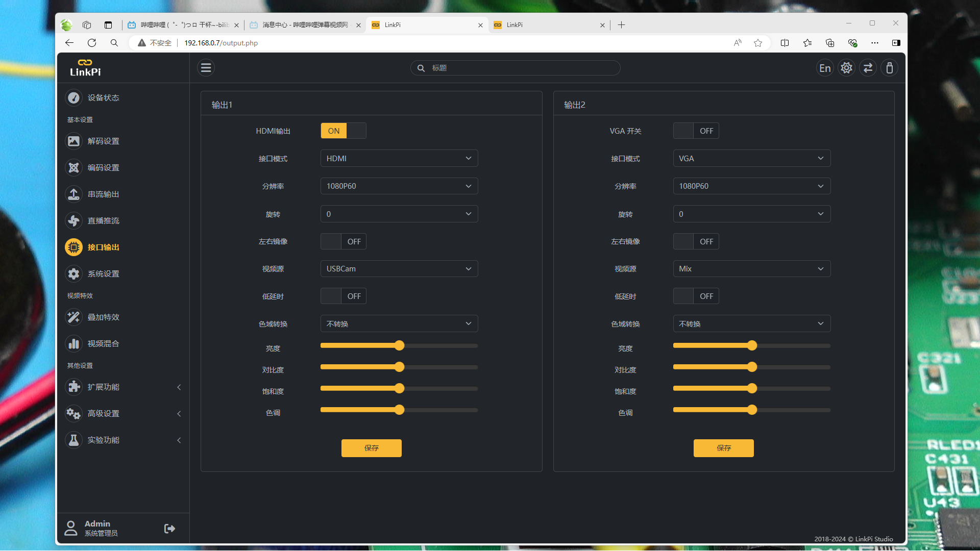980x551 pixels.
Task: Click the swap arrows icon in header
Action: point(868,68)
